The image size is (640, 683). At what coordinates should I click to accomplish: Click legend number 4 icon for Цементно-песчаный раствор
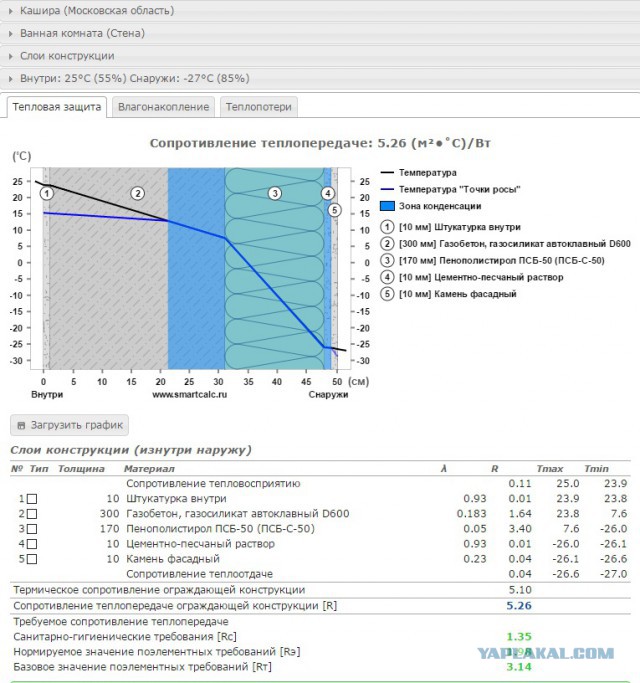[x=387, y=277]
